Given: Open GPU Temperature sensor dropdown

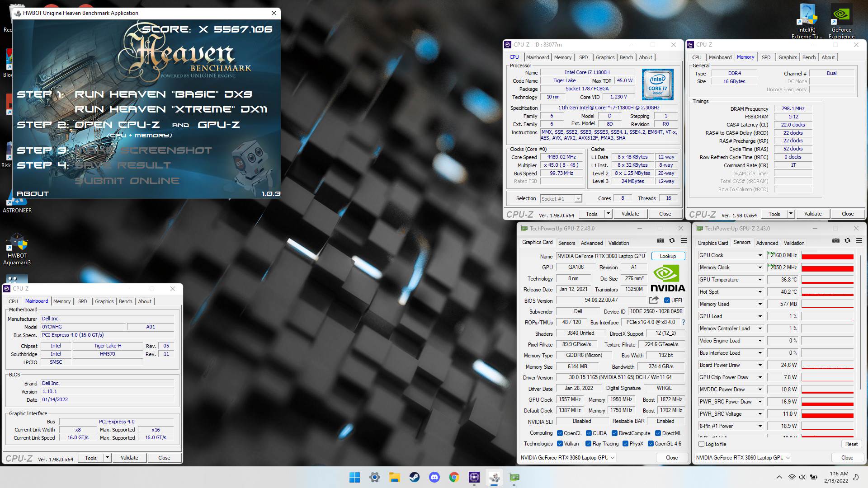Looking at the screenshot, I should (760, 280).
